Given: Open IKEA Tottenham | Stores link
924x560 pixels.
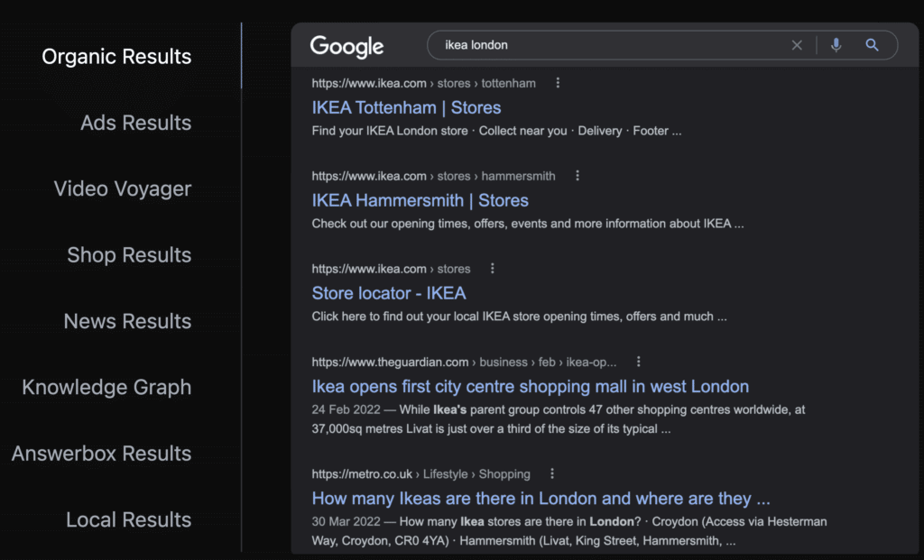Looking at the screenshot, I should [x=406, y=107].
